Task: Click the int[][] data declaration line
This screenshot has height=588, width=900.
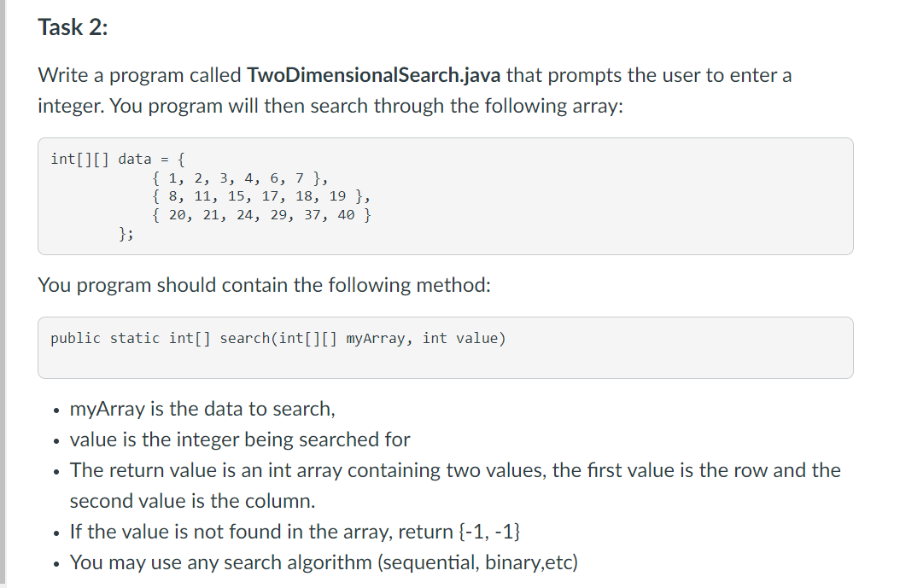Action: (118, 159)
